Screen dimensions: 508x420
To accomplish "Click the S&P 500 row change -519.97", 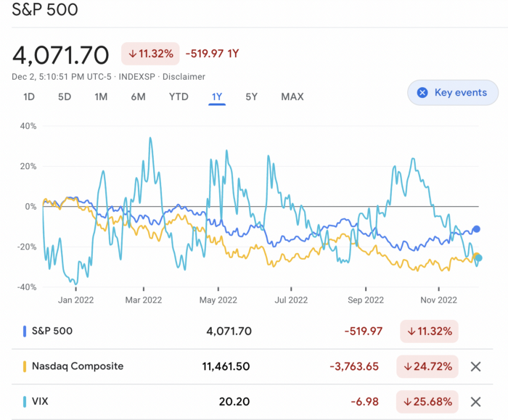I will (x=364, y=332).
